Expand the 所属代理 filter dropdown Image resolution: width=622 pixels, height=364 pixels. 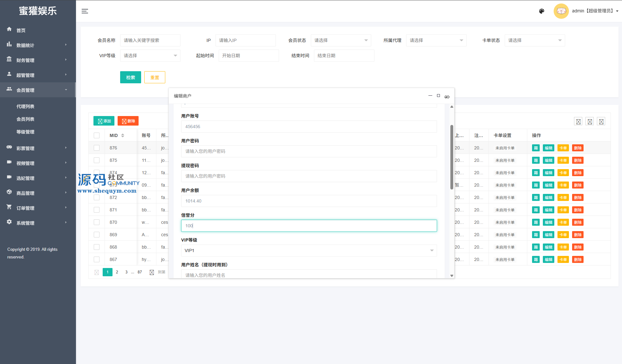436,40
